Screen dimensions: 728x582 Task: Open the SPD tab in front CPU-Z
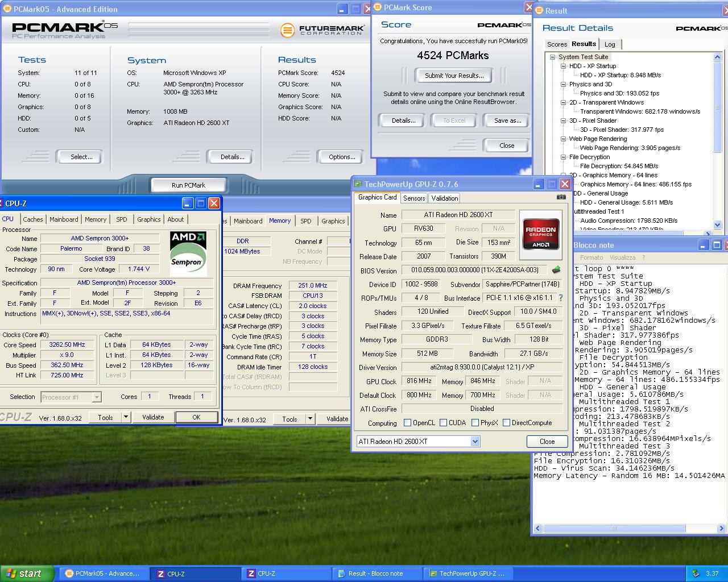pyautogui.click(x=122, y=219)
